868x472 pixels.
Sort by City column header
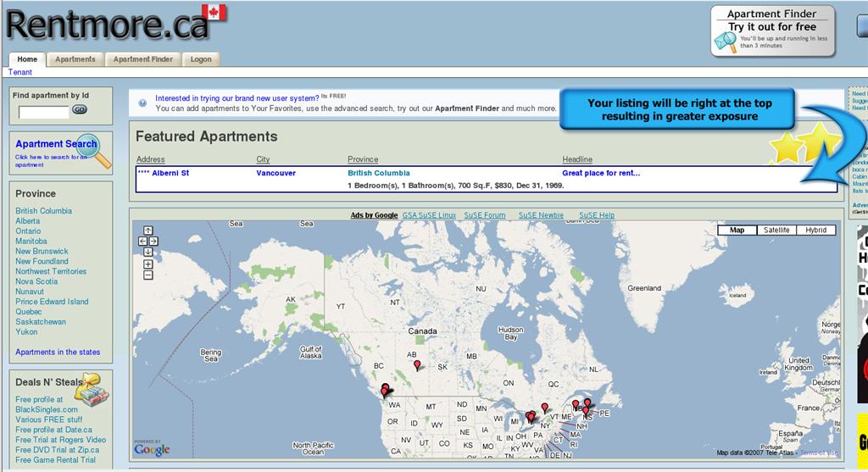click(x=263, y=159)
